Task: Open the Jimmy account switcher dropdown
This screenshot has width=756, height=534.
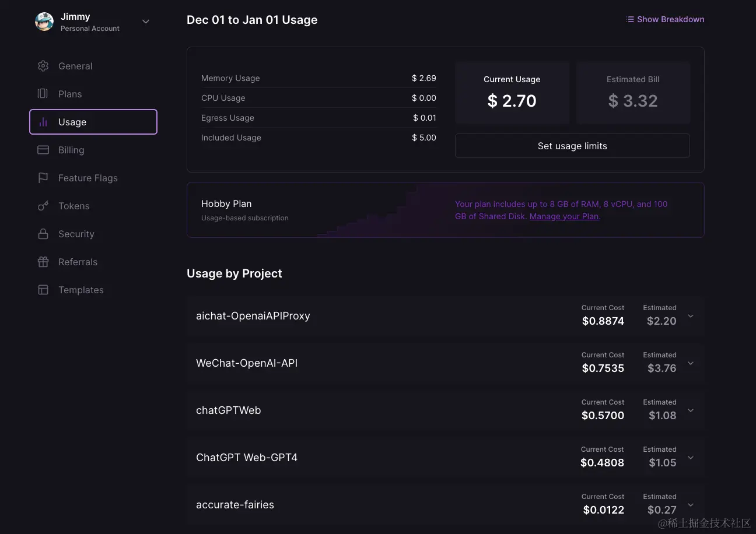Action: (146, 22)
